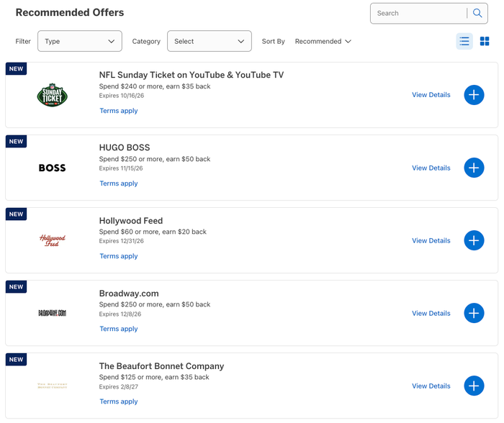Add the HUGO BOSS offer to card

[474, 168]
